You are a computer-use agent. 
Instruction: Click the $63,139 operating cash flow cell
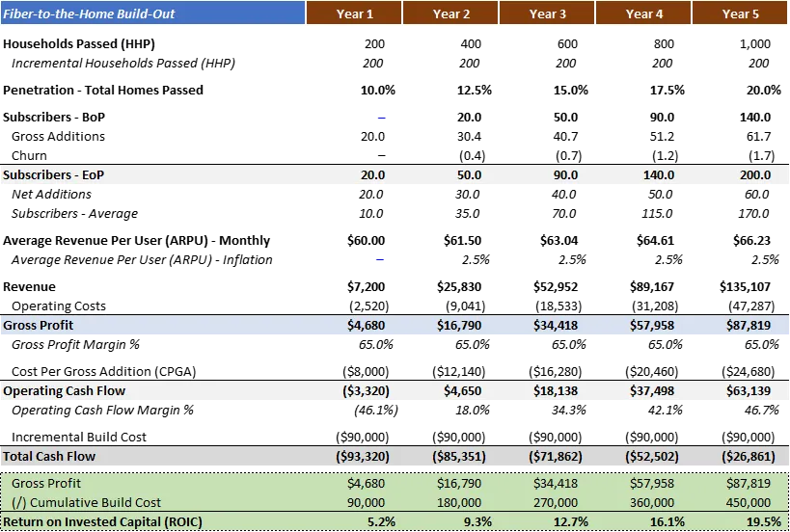click(x=749, y=391)
